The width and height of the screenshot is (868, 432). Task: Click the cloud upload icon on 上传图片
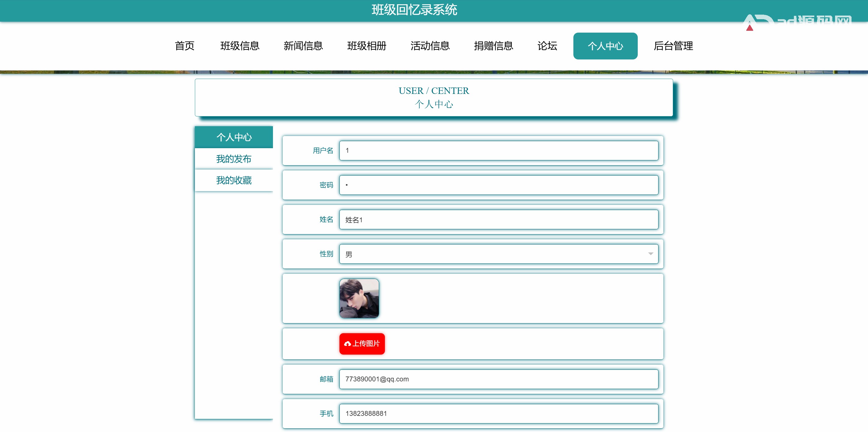[347, 344]
